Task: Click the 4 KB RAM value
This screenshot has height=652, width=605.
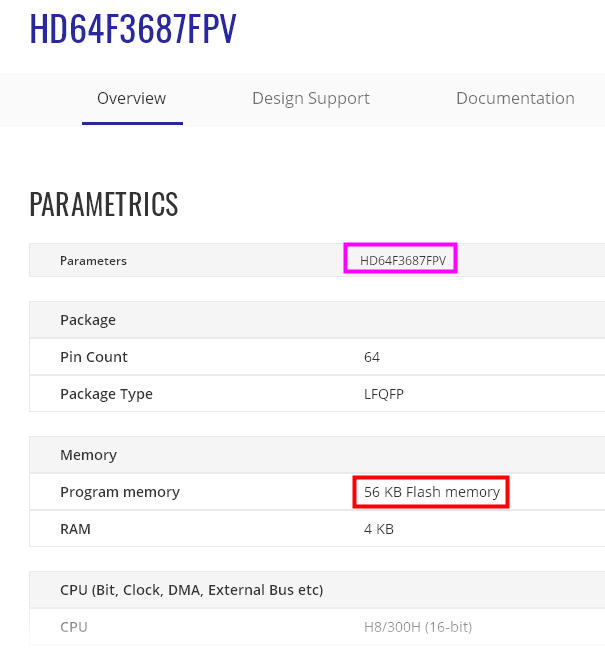Action: pyautogui.click(x=378, y=529)
